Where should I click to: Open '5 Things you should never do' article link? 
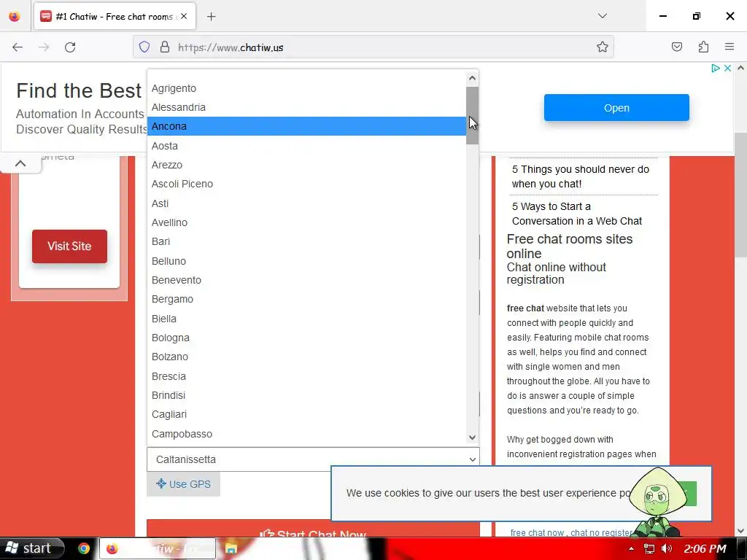click(580, 176)
